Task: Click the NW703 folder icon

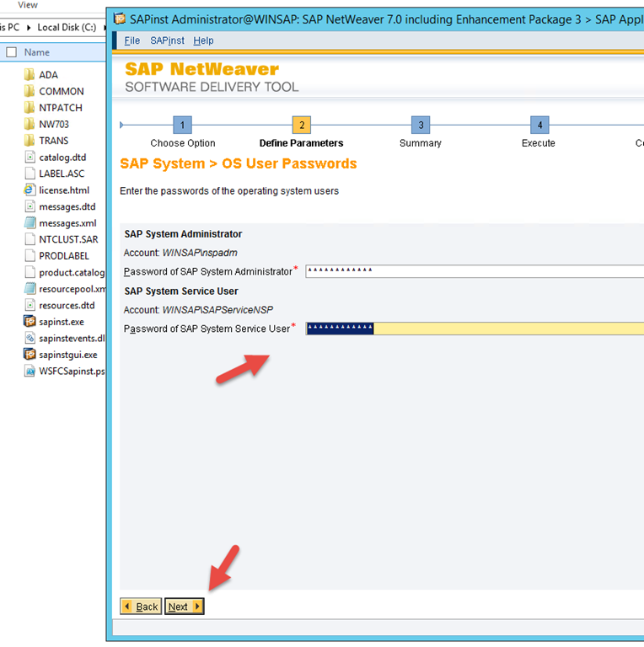Action: click(x=30, y=125)
